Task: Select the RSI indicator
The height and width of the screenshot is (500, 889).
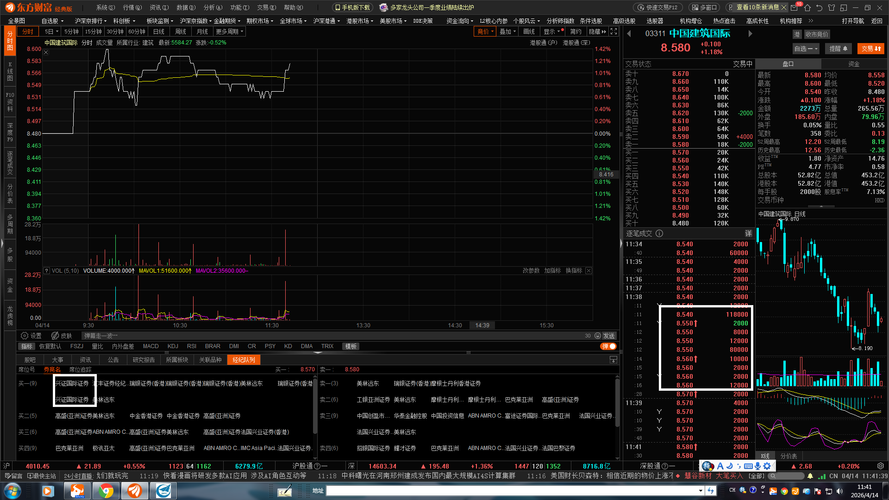Action: click(192, 346)
